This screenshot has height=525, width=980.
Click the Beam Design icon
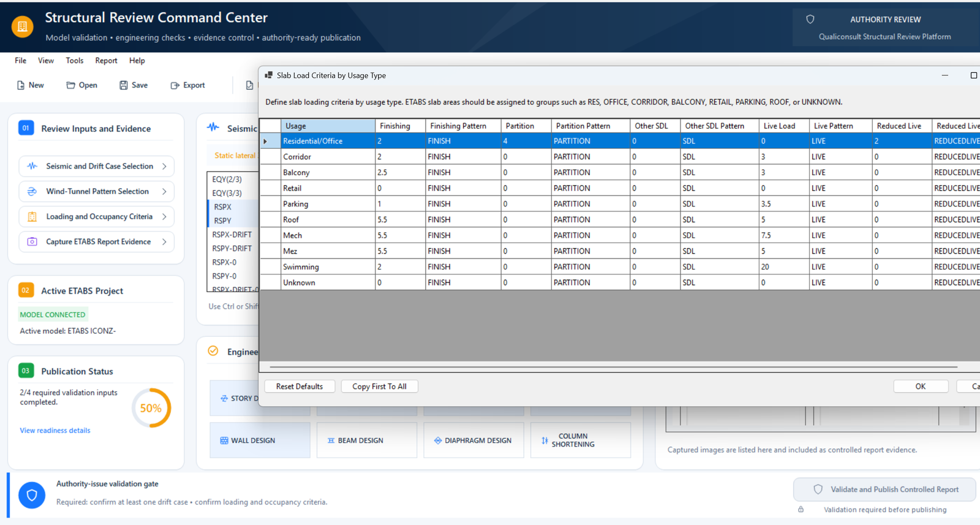pyautogui.click(x=331, y=440)
